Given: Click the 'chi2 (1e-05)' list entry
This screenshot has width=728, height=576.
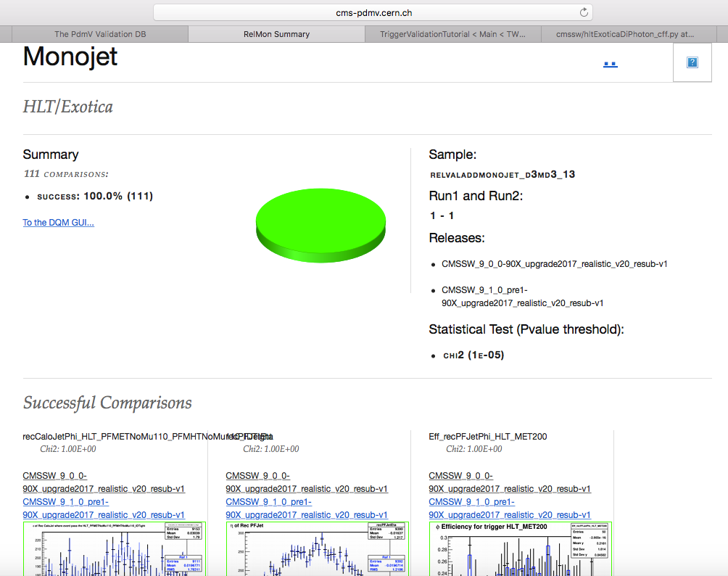Looking at the screenshot, I should 473,355.
